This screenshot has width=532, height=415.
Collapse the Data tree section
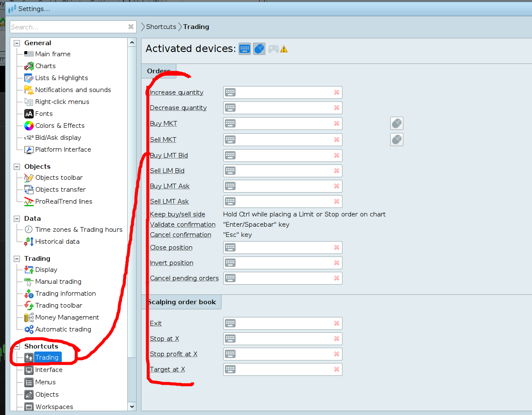[17, 219]
